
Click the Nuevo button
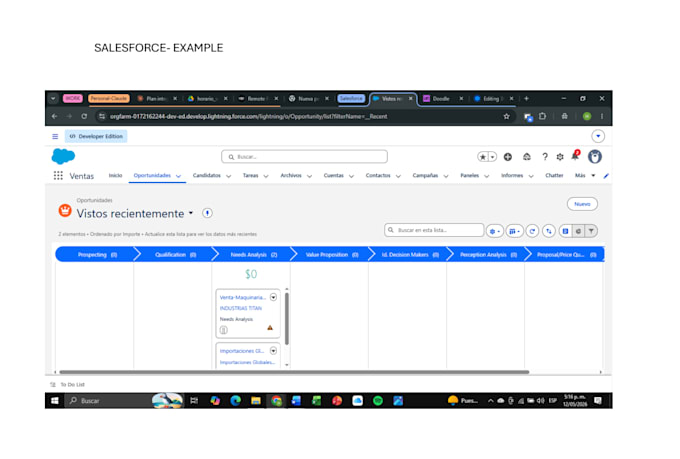(582, 204)
